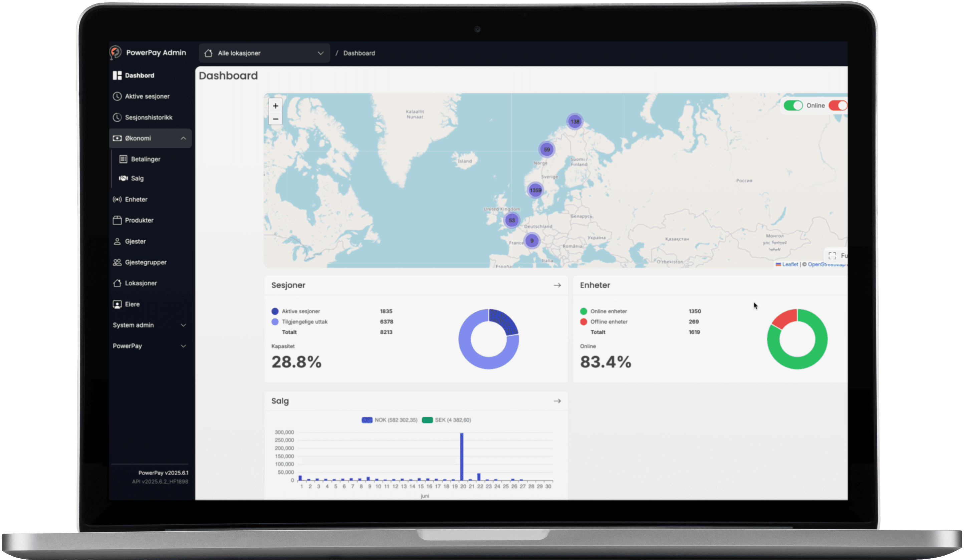Expand the System admin section

[183, 325]
